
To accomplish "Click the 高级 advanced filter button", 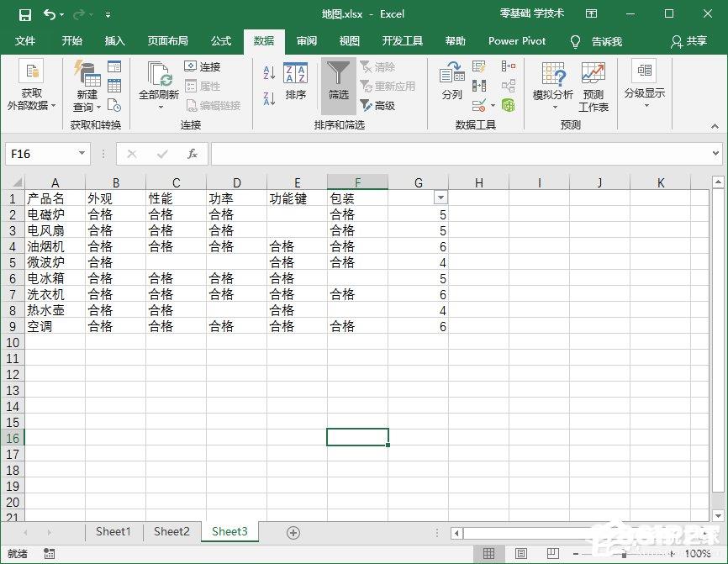I will [378, 106].
